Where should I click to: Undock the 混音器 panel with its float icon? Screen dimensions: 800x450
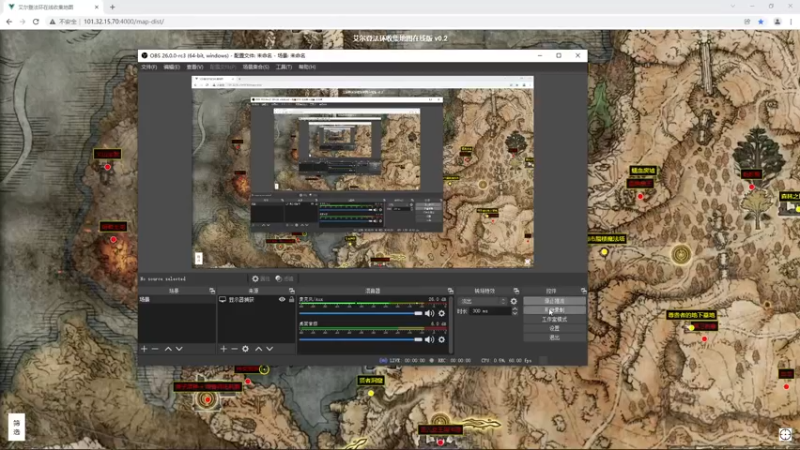tap(450, 291)
